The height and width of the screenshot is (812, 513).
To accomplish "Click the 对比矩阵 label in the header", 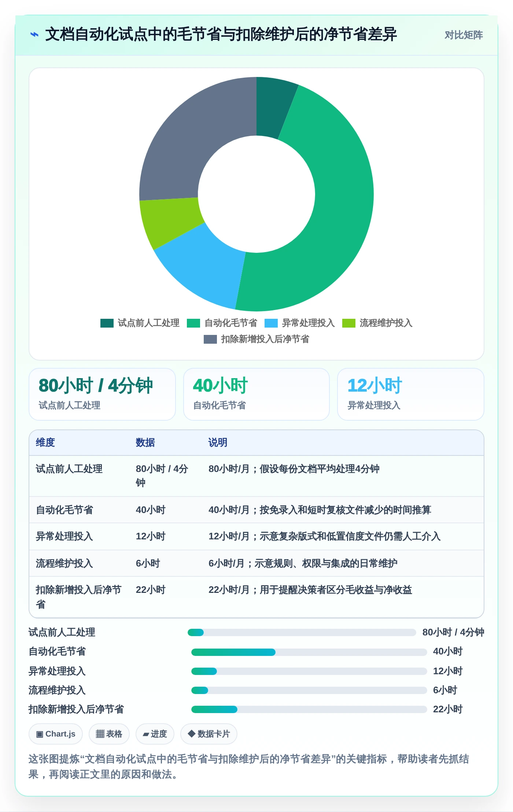I will (x=464, y=35).
